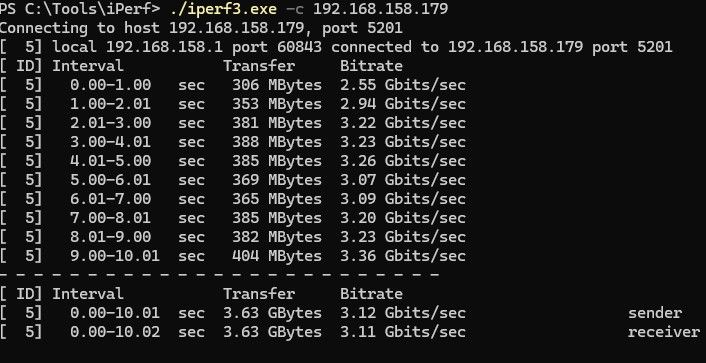Viewport: 706px width, 363px height.
Task: Click the first Bitrate column header
Action: (371, 66)
